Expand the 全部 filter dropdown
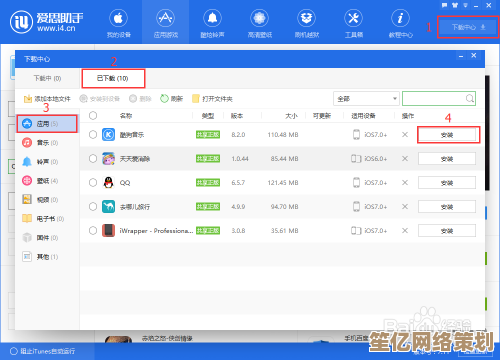Image resolution: width=500 pixels, height=360 pixels. [x=366, y=99]
